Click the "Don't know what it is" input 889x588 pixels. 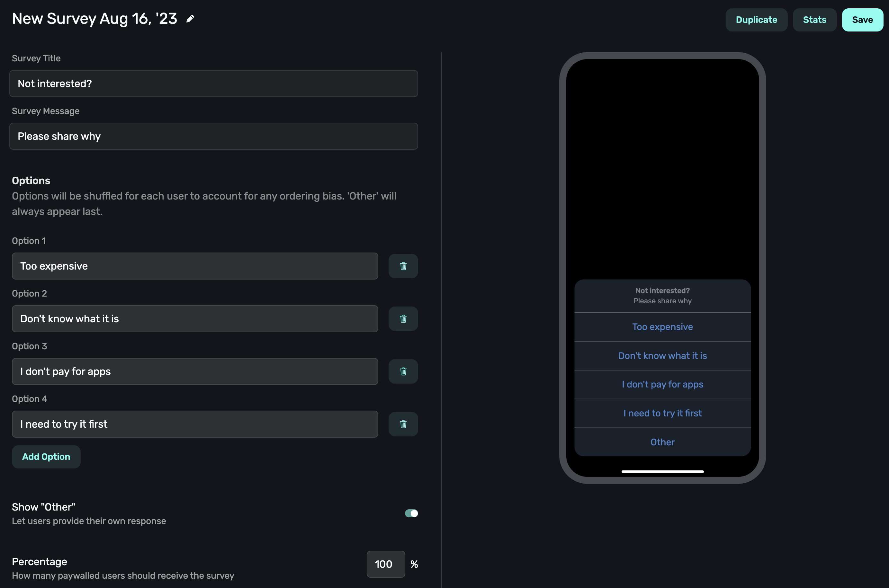tap(195, 319)
